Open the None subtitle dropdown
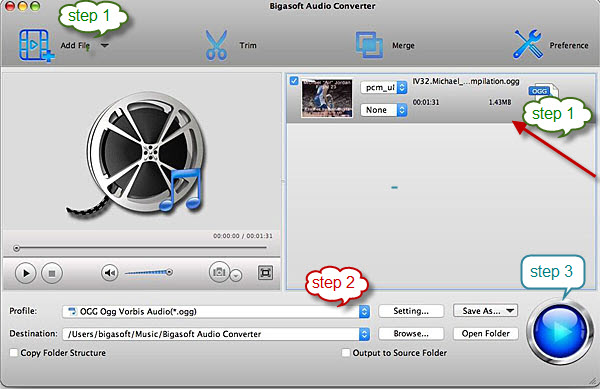600x389 pixels. (x=383, y=110)
